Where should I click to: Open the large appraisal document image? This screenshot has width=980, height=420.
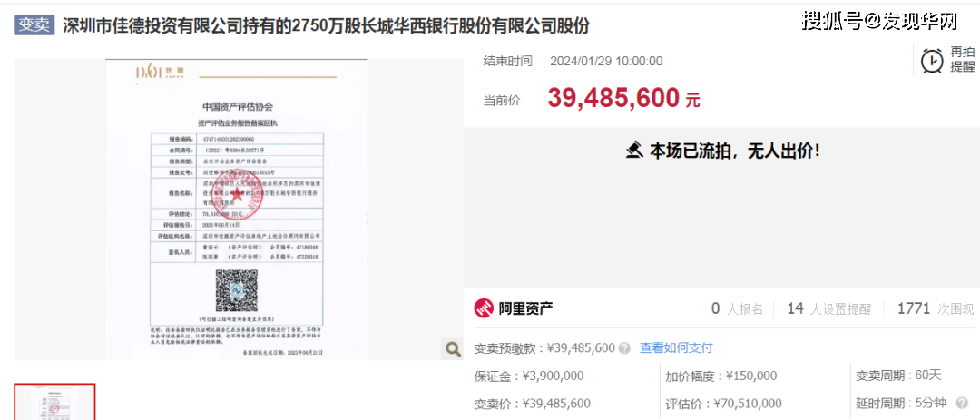pyautogui.click(x=236, y=209)
